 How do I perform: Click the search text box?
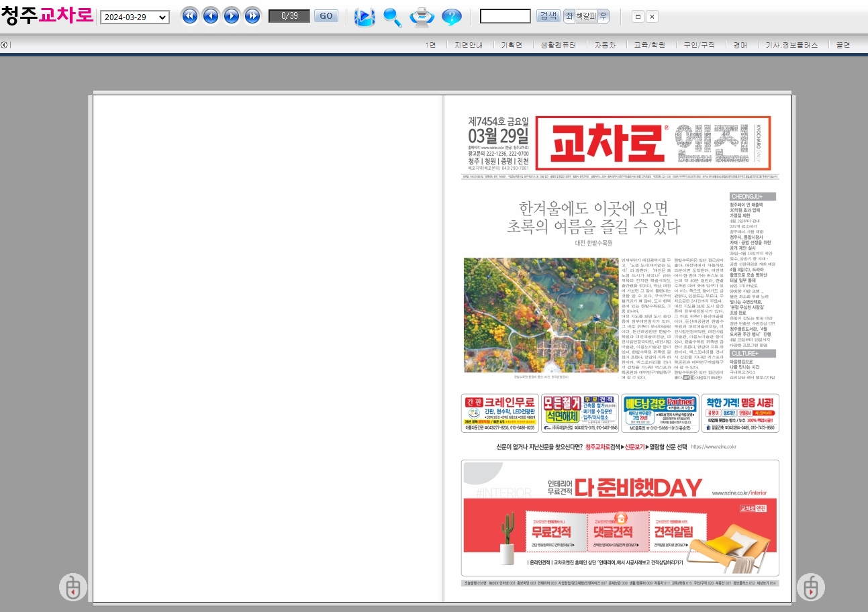(505, 16)
